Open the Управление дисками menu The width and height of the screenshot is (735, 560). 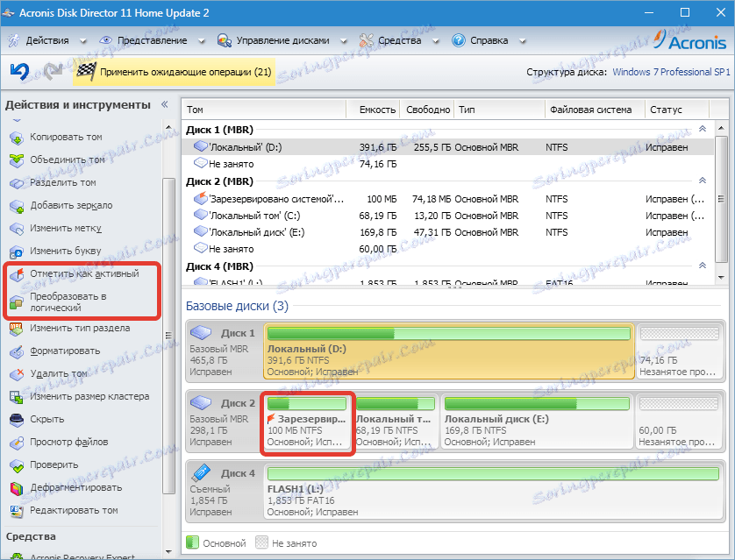coord(282,40)
